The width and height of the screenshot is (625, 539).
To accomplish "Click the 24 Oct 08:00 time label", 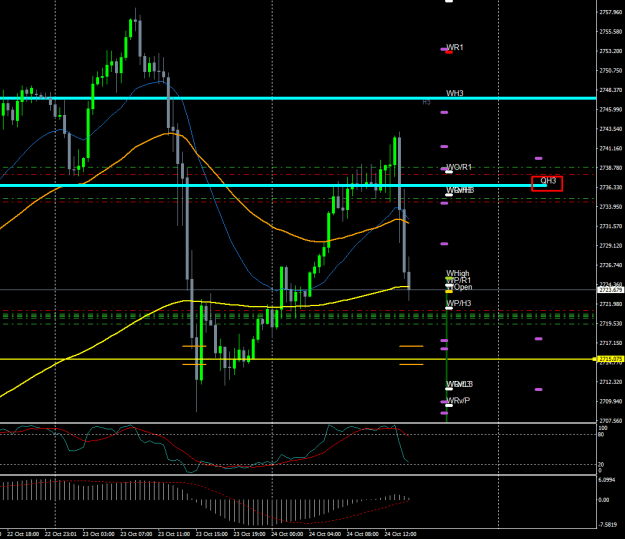I will pyautogui.click(x=363, y=534).
